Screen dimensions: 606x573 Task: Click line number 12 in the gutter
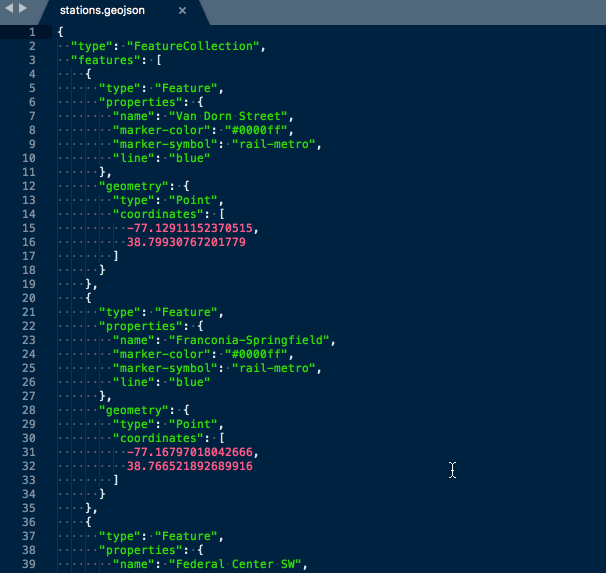(30, 185)
